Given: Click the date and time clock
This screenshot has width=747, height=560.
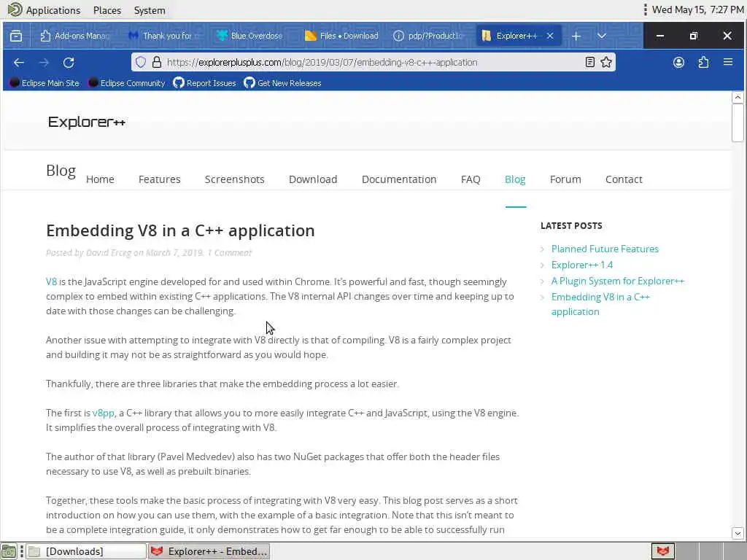Looking at the screenshot, I should click(x=697, y=10).
